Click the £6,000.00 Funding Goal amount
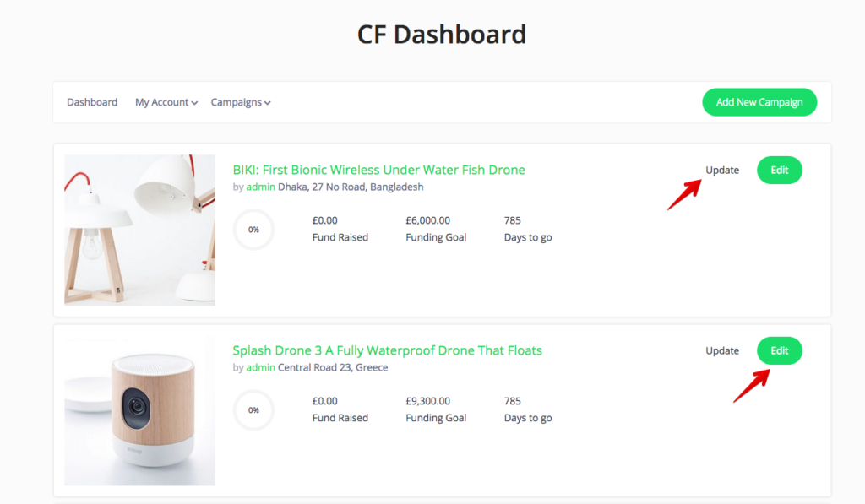 click(x=427, y=220)
